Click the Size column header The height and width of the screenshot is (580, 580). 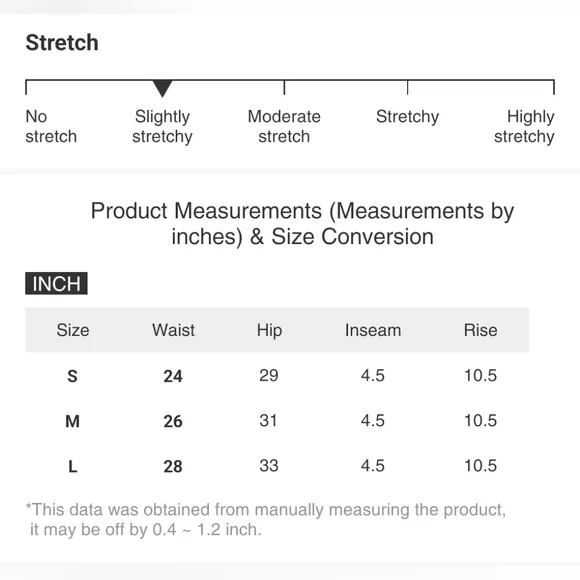(x=73, y=330)
